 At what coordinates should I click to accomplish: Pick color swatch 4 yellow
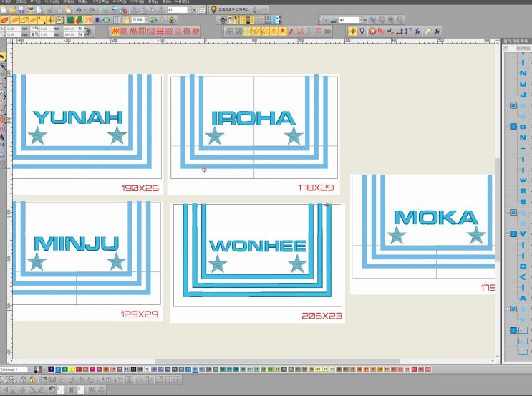pos(72,370)
